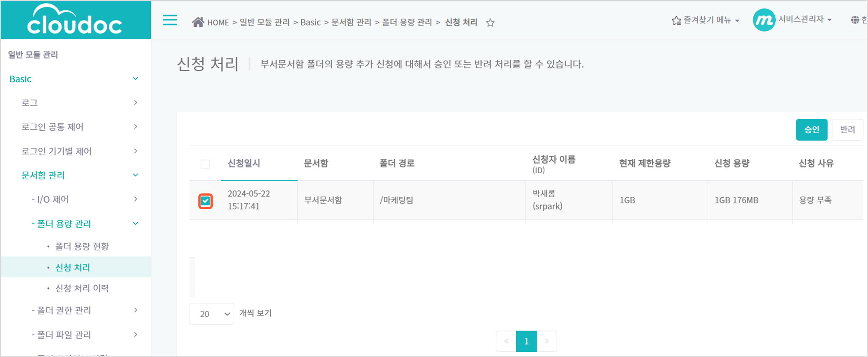The height and width of the screenshot is (357, 868).
Task: Click HOME breadcrumb link
Action: pos(218,23)
